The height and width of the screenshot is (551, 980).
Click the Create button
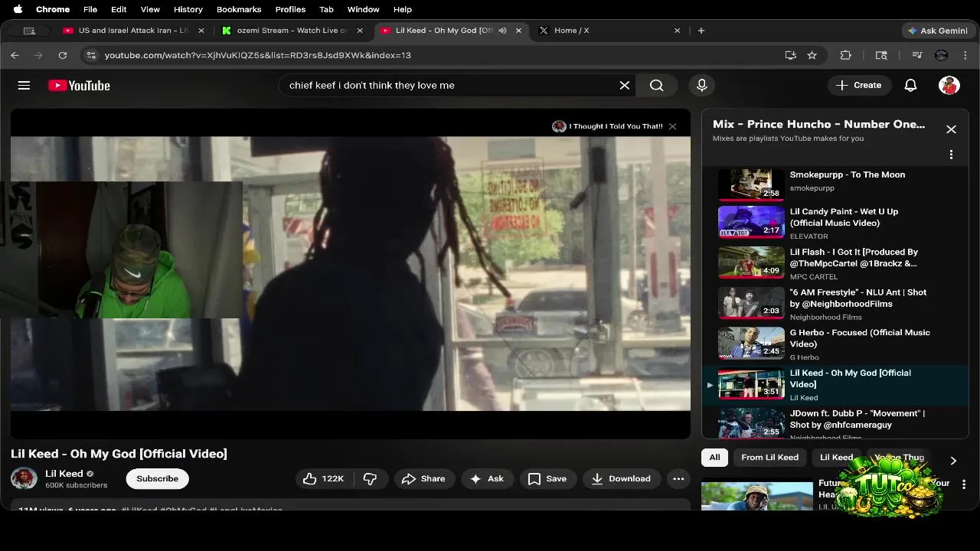(x=858, y=85)
